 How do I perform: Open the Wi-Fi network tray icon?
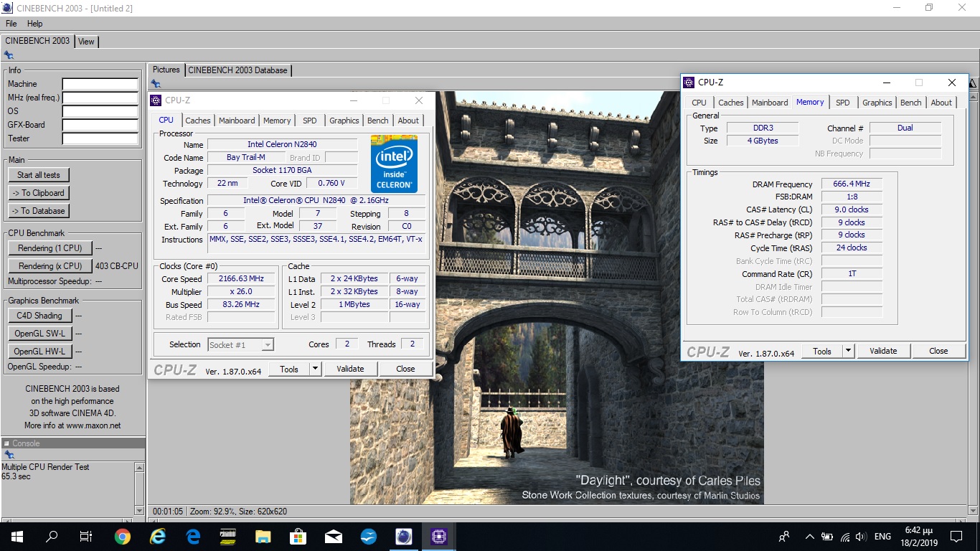click(x=845, y=536)
